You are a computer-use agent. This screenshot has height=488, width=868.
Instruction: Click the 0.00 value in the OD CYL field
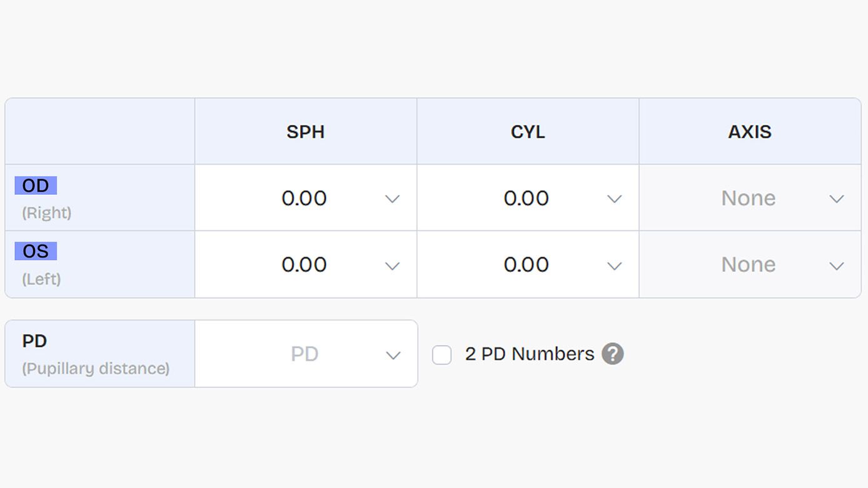[527, 198]
